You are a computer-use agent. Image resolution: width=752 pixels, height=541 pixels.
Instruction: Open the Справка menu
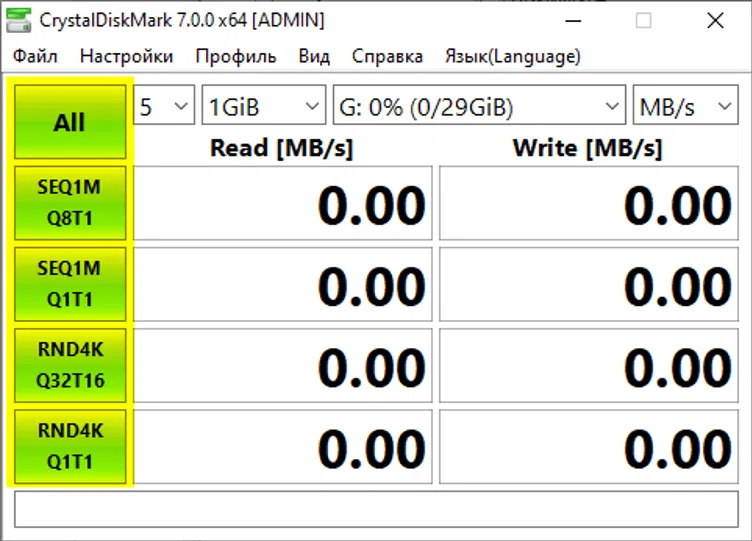pyautogui.click(x=388, y=56)
